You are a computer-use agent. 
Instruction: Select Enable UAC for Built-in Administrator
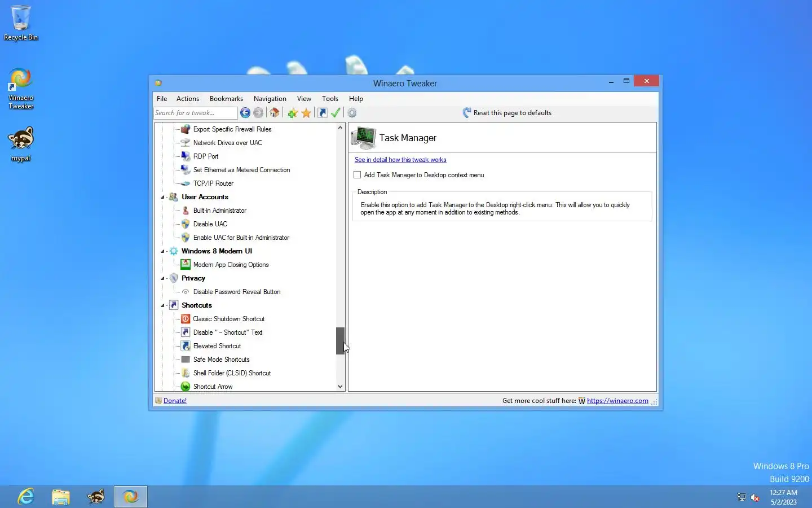coord(241,238)
